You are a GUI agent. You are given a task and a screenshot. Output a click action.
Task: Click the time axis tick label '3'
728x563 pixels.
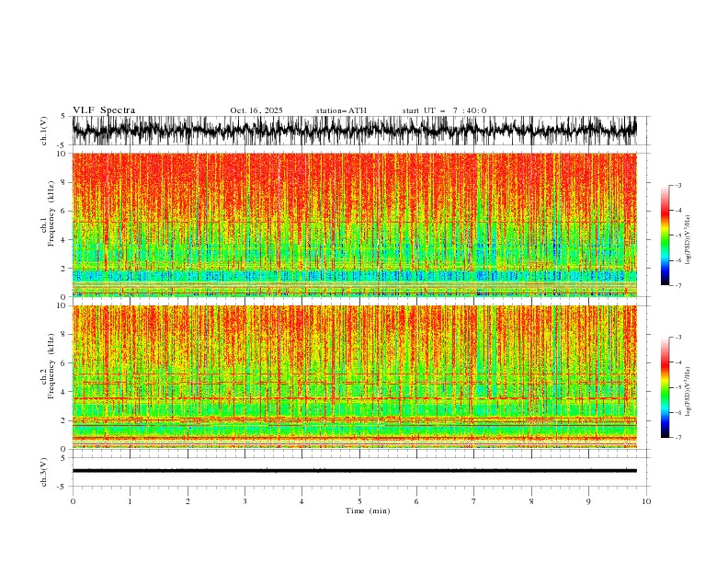(245, 501)
